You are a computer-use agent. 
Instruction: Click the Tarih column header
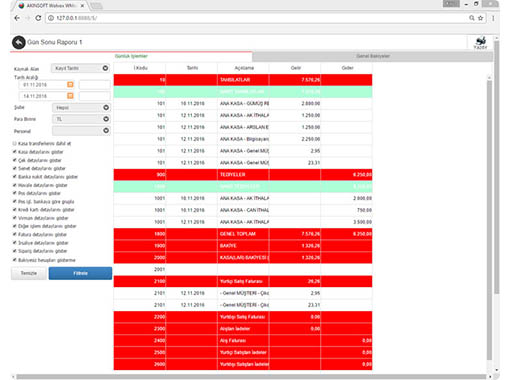tap(192, 68)
